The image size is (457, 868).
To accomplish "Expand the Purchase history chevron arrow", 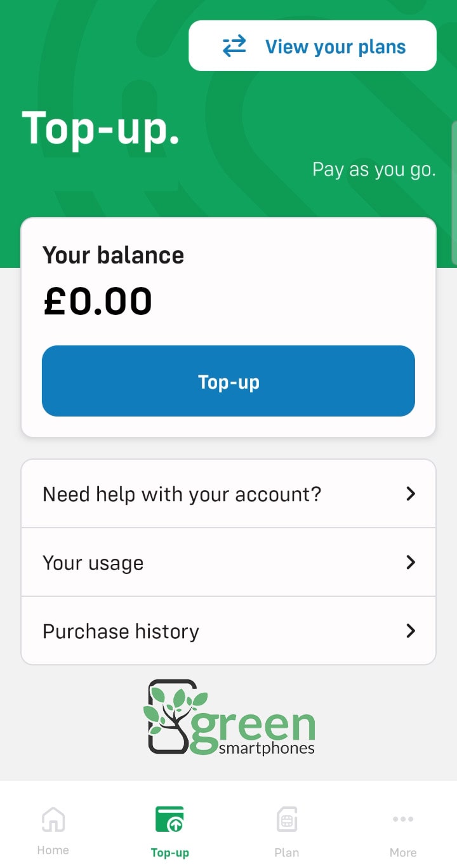I will 411,631.
